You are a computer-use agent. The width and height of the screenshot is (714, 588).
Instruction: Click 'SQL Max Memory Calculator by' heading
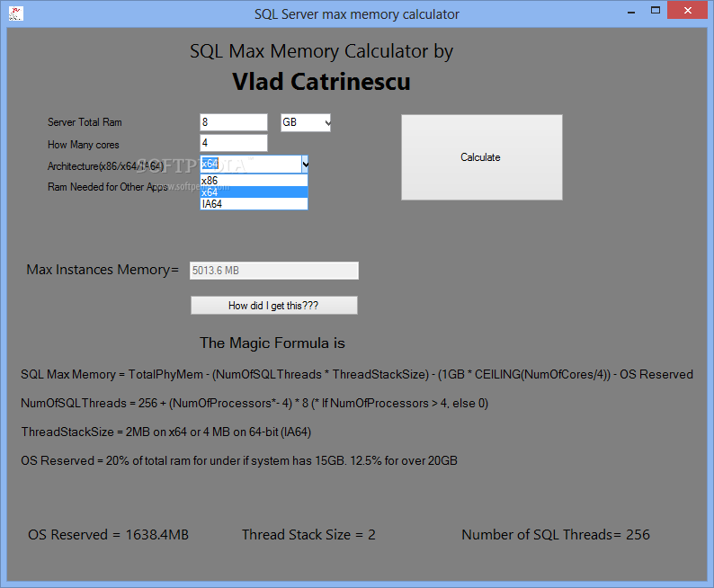(x=322, y=51)
